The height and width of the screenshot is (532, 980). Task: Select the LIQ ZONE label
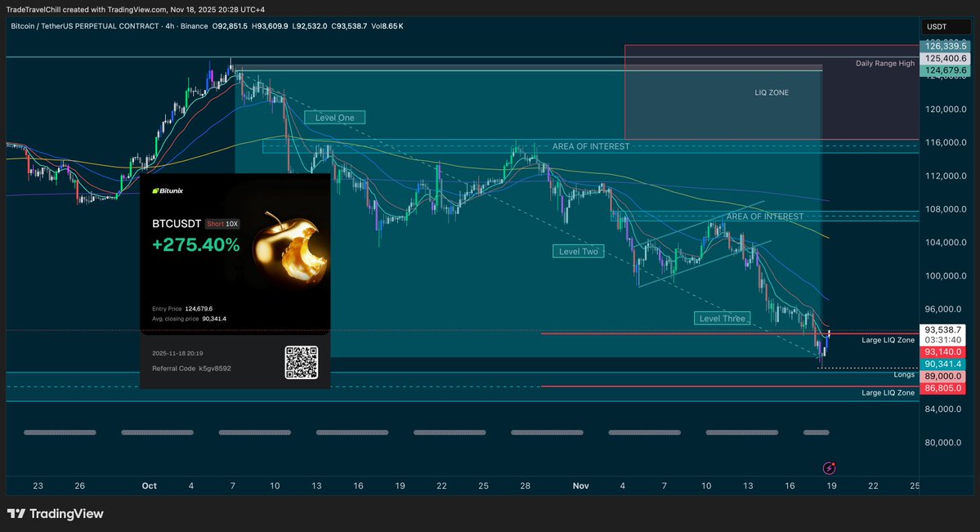coord(772,92)
